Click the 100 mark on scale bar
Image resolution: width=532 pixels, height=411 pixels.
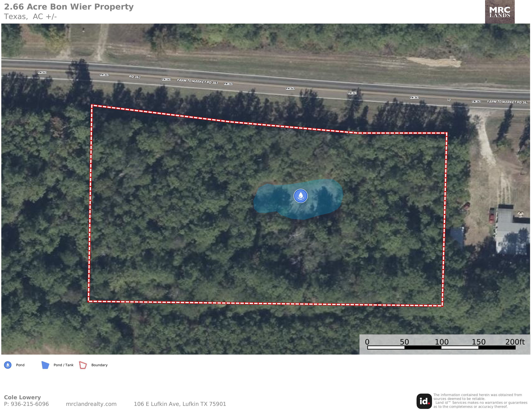tap(442, 342)
